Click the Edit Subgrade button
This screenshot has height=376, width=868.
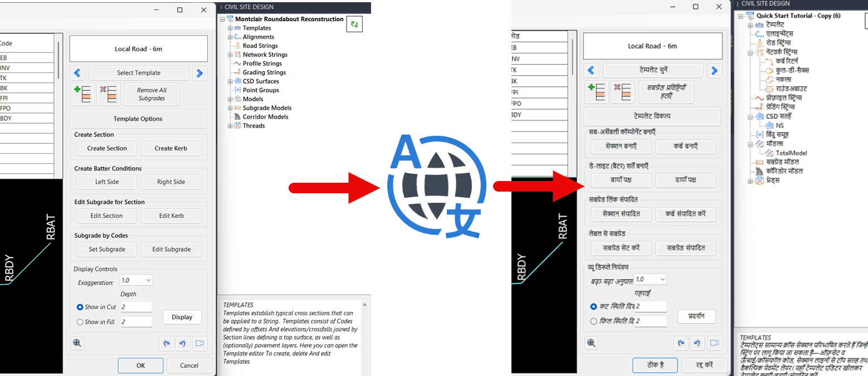click(171, 249)
